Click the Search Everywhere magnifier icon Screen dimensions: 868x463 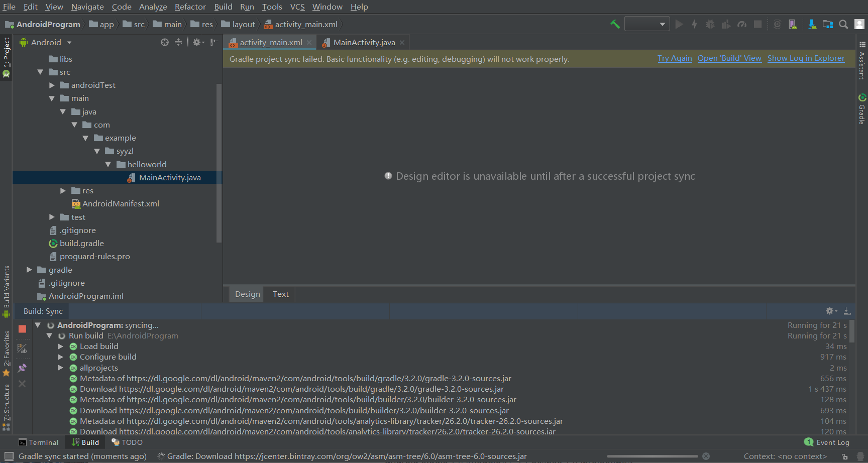tap(844, 24)
